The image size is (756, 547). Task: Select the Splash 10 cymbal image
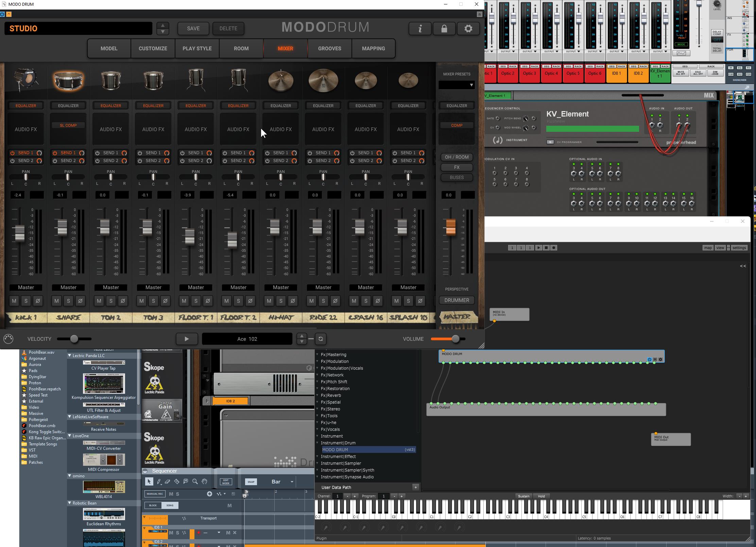(408, 81)
